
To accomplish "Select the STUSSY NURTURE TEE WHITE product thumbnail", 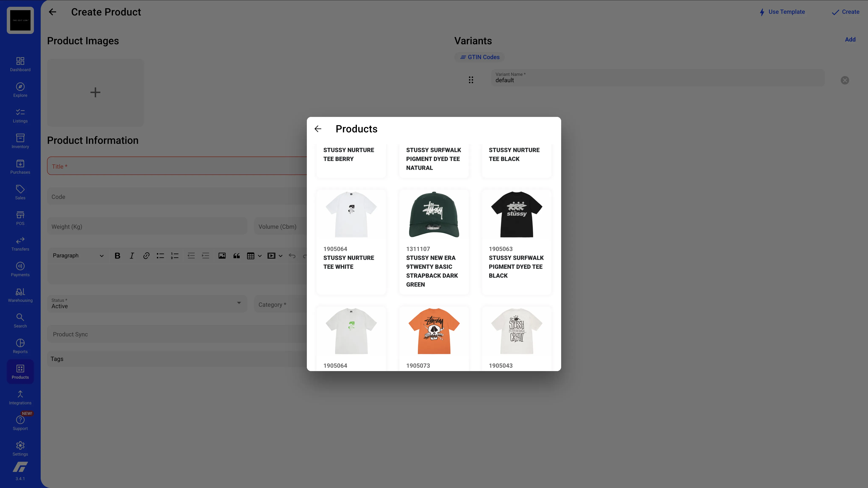I will tap(351, 215).
